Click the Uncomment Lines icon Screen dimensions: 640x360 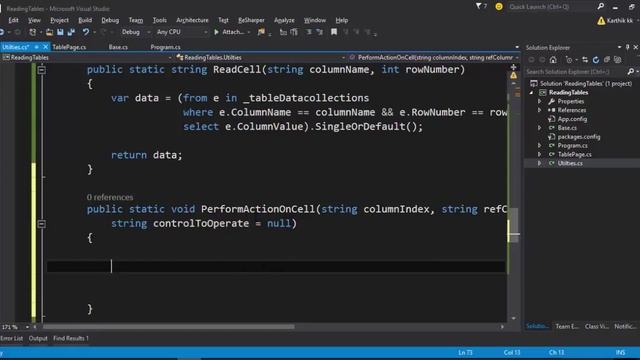pyautogui.click(x=319, y=32)
